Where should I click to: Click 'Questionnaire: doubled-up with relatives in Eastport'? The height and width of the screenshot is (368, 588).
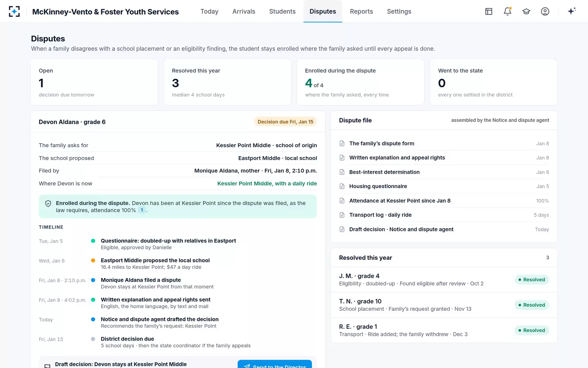(x=168, y=241)
